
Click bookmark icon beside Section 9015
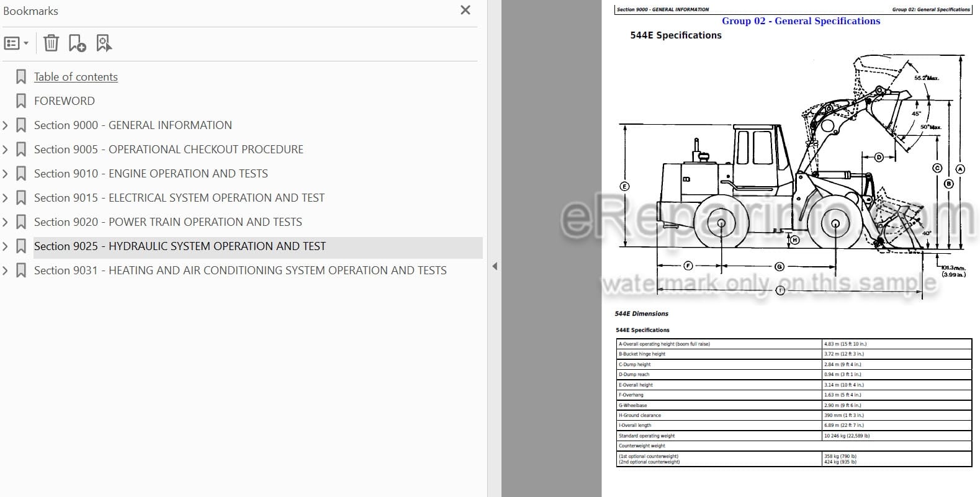coord(21,198)
